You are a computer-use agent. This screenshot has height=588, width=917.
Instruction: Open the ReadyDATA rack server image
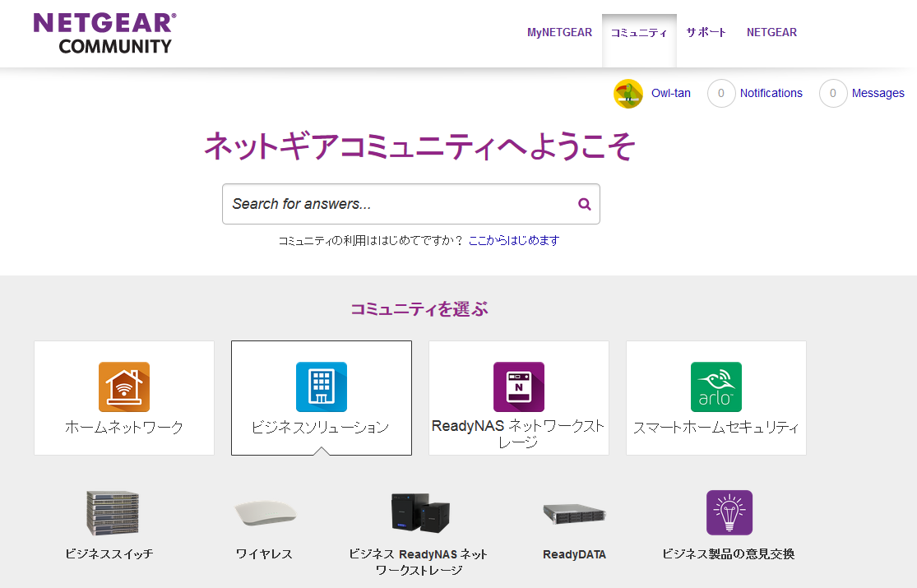pos(574,514)
